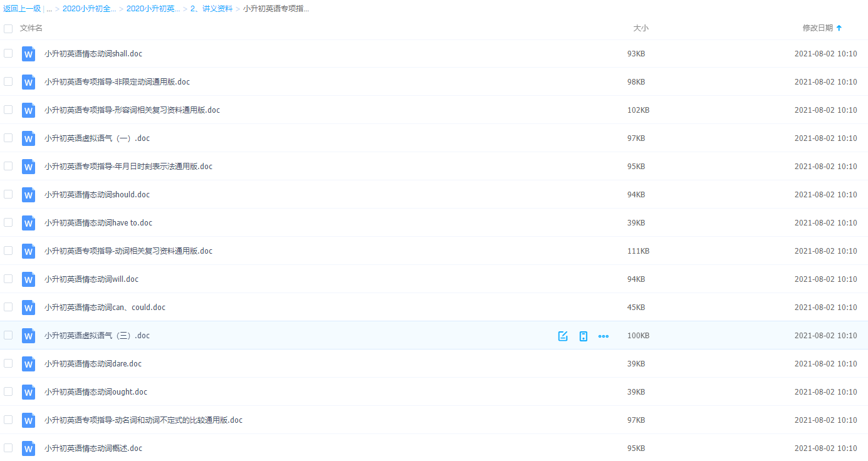Image resolution: width=868 pixels, height=461 pixels.
Task: Click 返回上一级 to go back
Action: click(22, 9)
